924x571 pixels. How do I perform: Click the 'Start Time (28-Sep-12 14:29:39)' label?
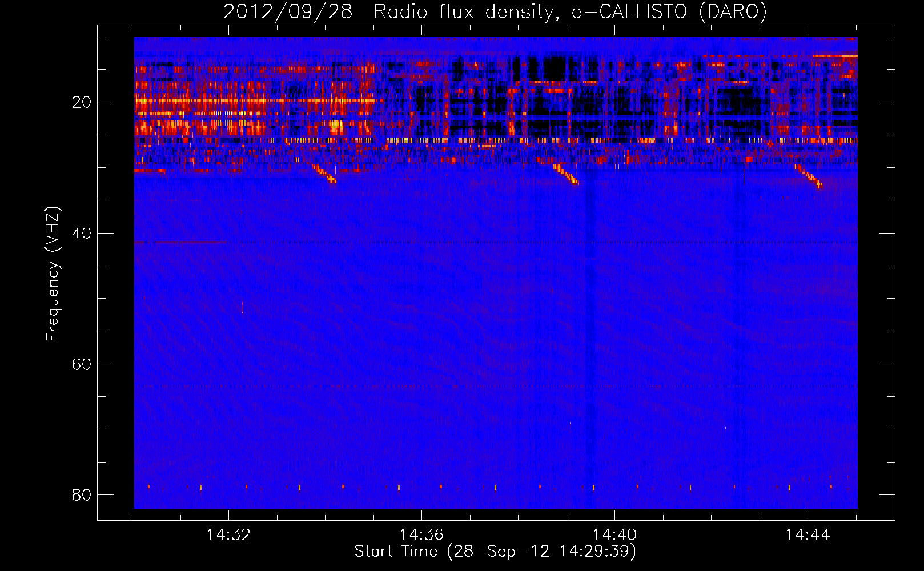point(495,552)
